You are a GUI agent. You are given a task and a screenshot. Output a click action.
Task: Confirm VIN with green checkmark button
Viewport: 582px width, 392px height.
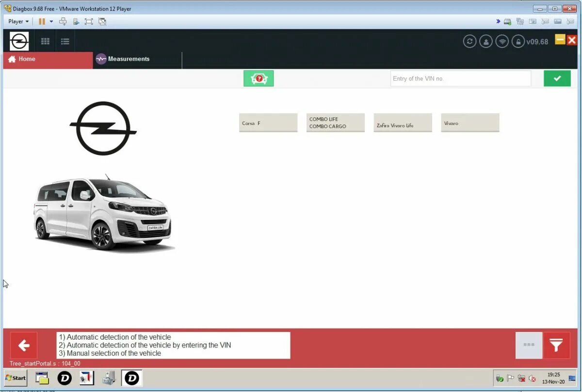click(557, 78)
